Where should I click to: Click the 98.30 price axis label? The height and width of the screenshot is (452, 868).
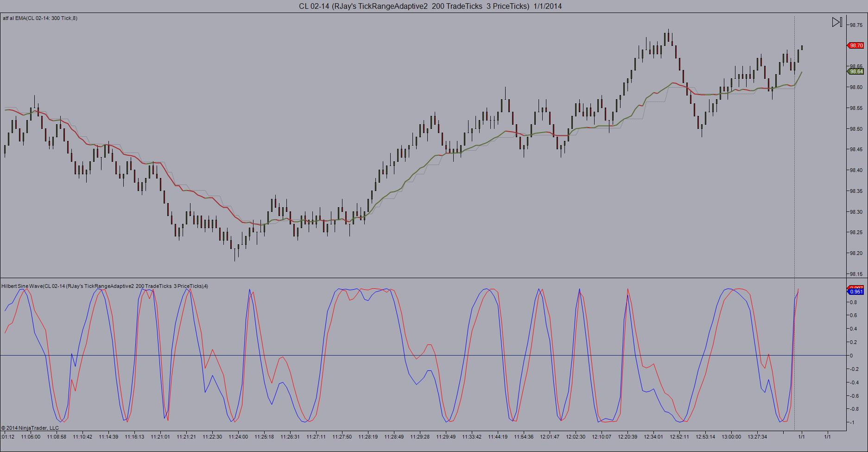(x=856, y=212)
